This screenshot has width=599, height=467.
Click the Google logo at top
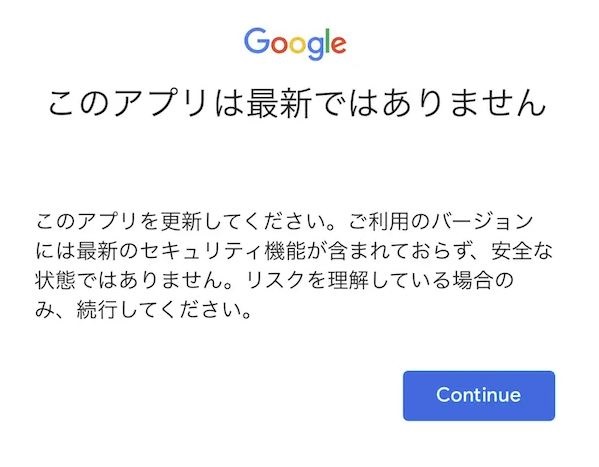295,44
